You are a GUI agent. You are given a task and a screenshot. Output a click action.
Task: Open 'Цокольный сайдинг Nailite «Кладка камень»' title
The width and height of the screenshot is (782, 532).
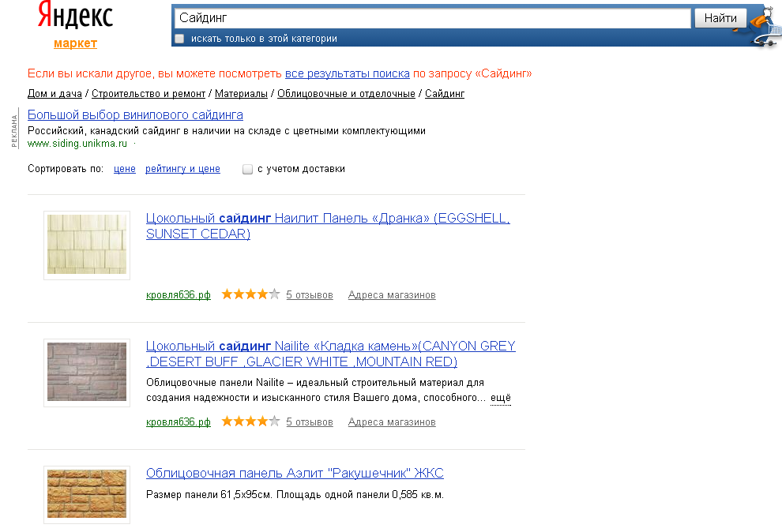pos(331,354)
